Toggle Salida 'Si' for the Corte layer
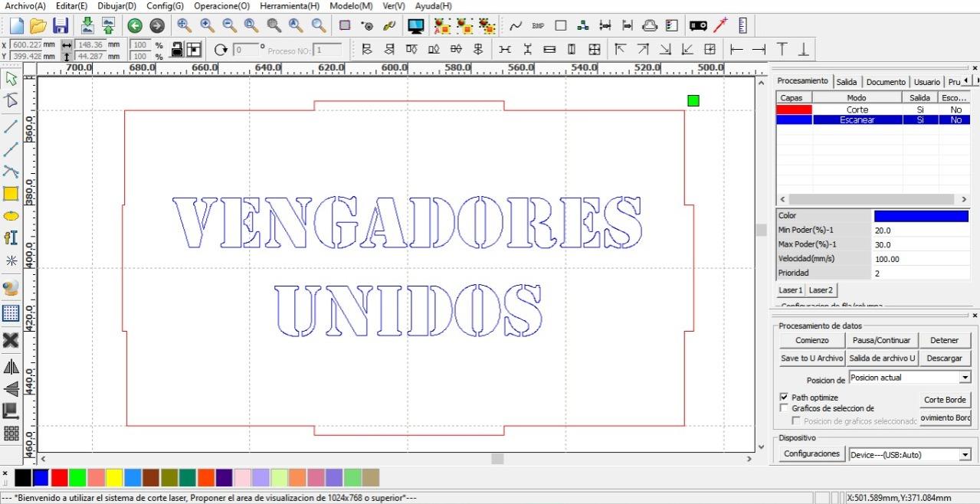The image size is (980, 504). (x=919, y=110)
